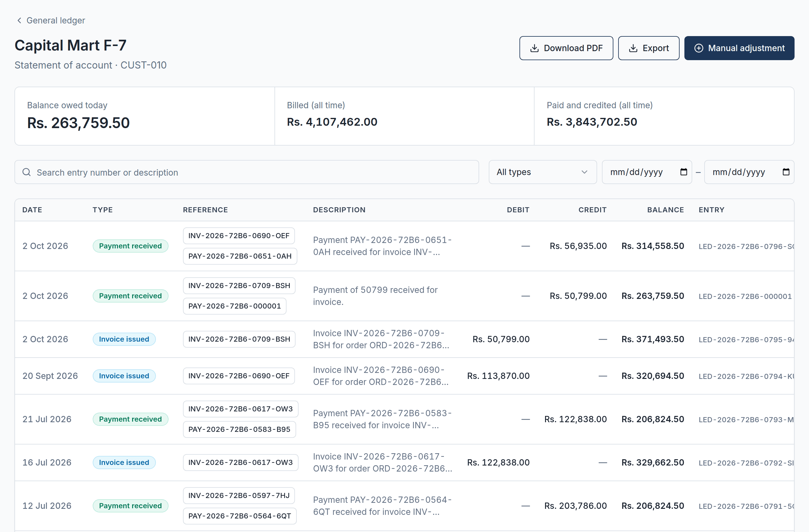809x532 pixels.
Task: Click the download icon in Download PDF
Action: pos(534,48)
